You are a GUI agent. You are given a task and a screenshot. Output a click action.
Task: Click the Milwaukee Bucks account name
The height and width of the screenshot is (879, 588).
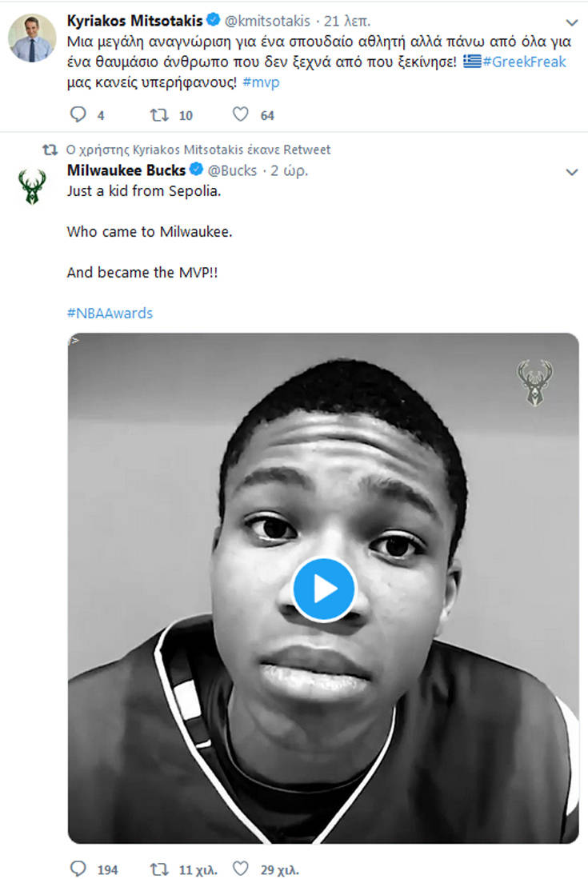coord(126,170)
